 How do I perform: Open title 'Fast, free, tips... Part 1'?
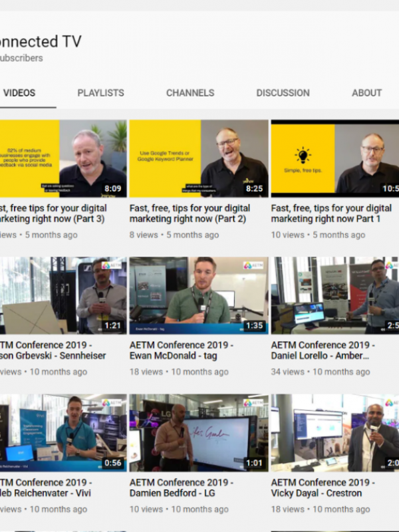(331, 213)
